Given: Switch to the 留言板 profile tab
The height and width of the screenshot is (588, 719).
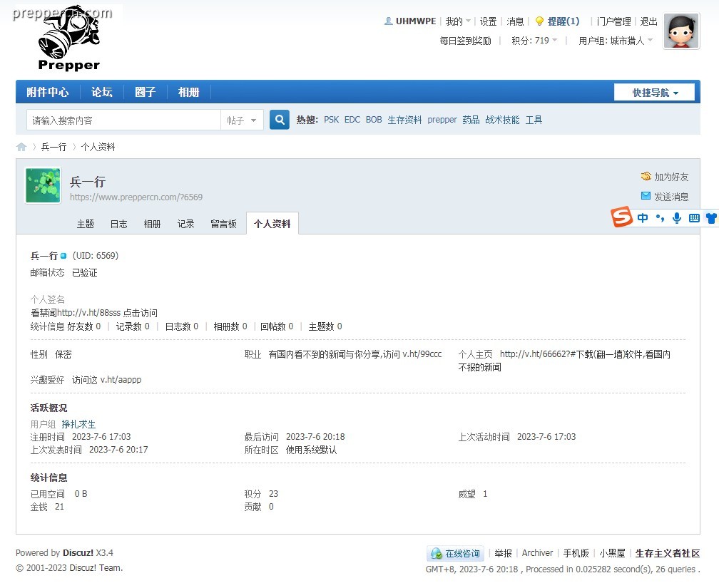Looking at the screenshot, I should (x=224, y=224).
